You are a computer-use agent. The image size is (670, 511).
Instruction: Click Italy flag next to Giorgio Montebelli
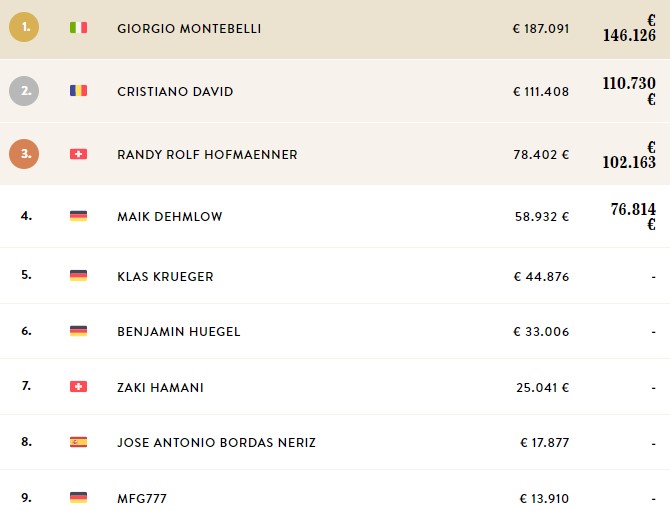point(79,28)
